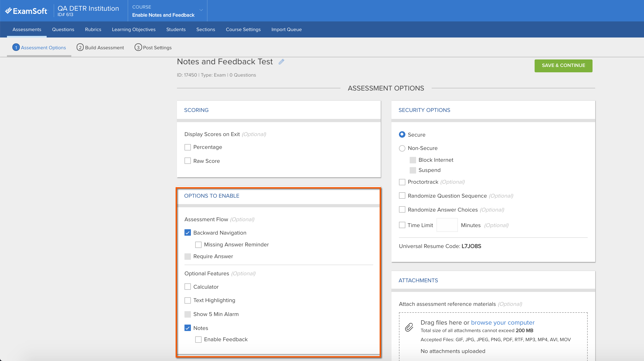Open Learning Objectives tab
The height and width of the screenshot is (361, 644).
134,29
